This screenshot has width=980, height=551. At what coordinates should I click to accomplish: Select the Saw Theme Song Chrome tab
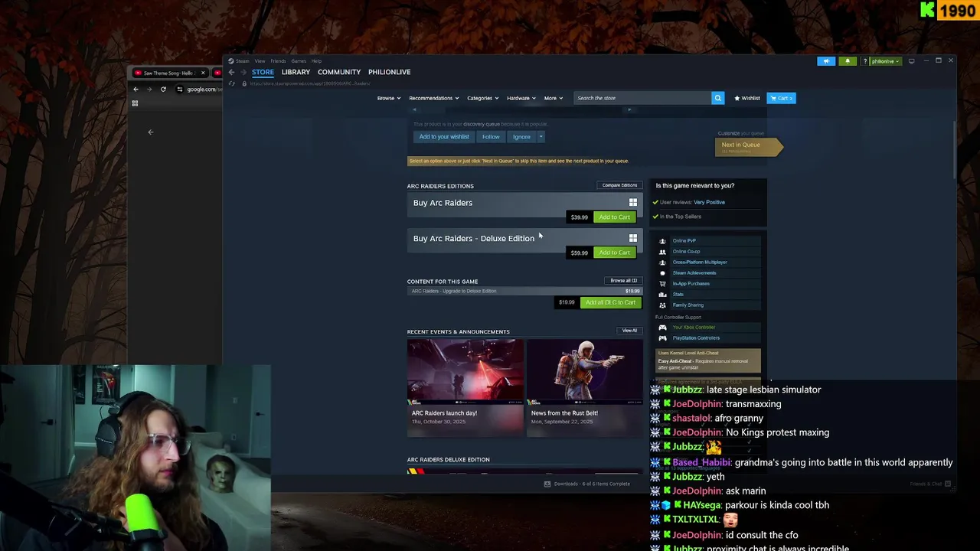coord(168,73)
